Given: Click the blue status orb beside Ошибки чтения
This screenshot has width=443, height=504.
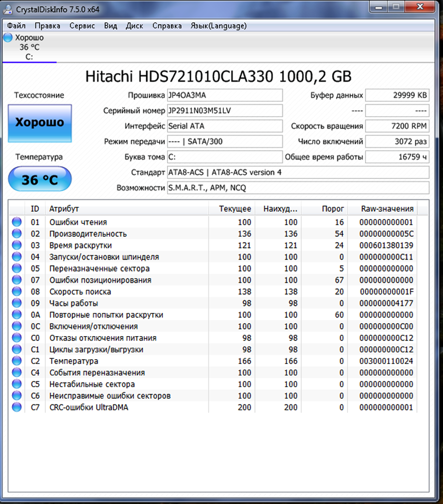Looking at the screenshot, I should pos(17,222).
